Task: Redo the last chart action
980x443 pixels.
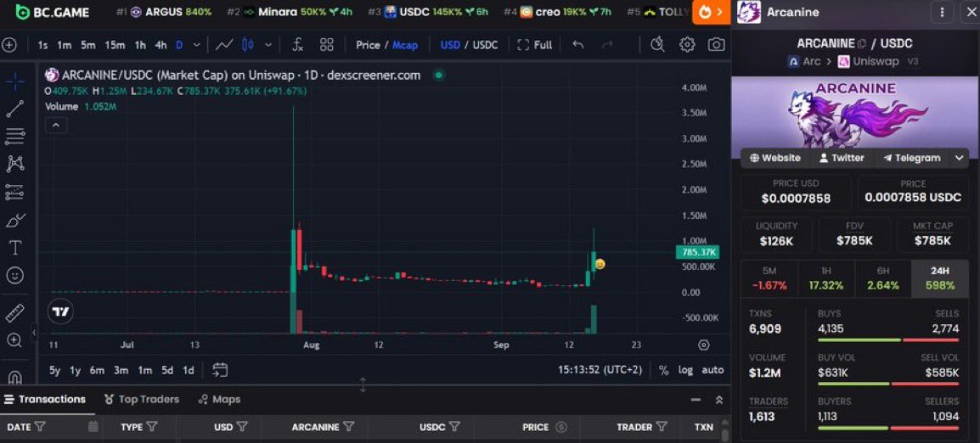Action: (x=607, y=45)
